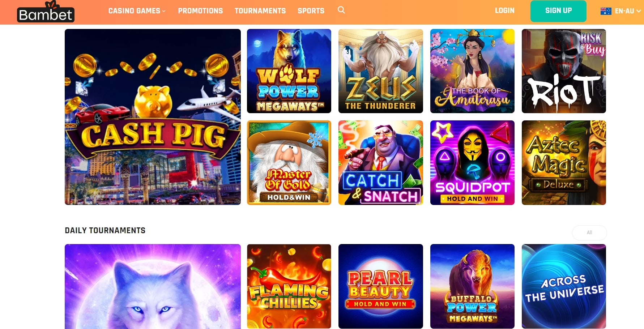Click the Sign Up button
Viewport: 644px width, 329px height.
click(558, 11)
